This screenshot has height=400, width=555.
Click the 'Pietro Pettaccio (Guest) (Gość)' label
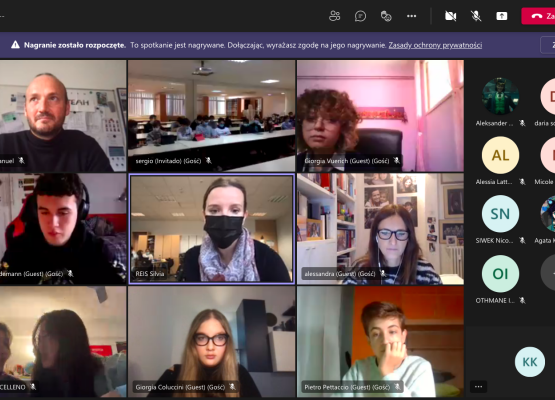(347, 387)
